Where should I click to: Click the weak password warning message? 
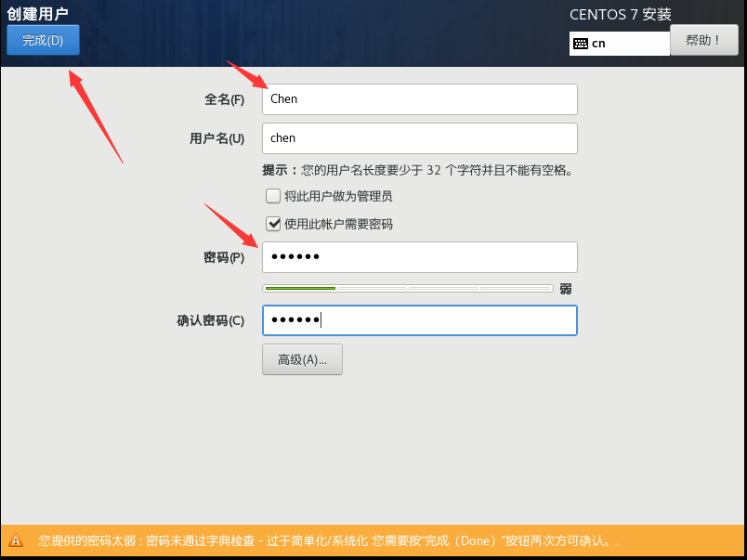point(328,540)
